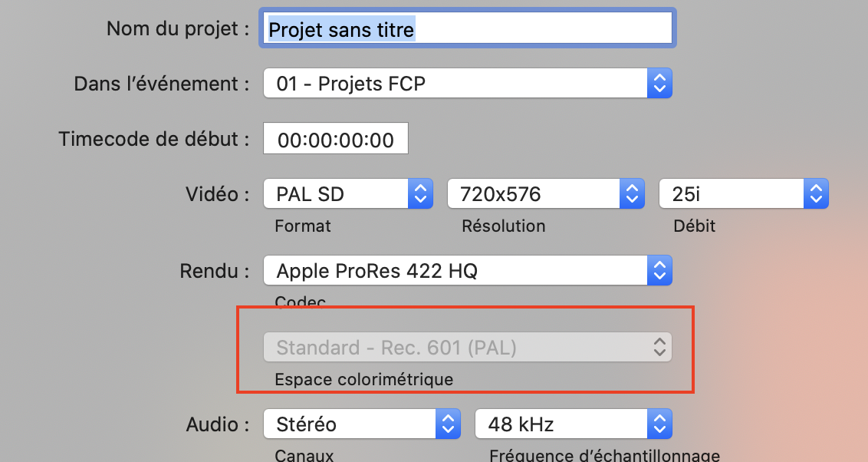868x462 pixels.
Task: Click the chevron icon beside 25i frame rate
Action: 817,193
